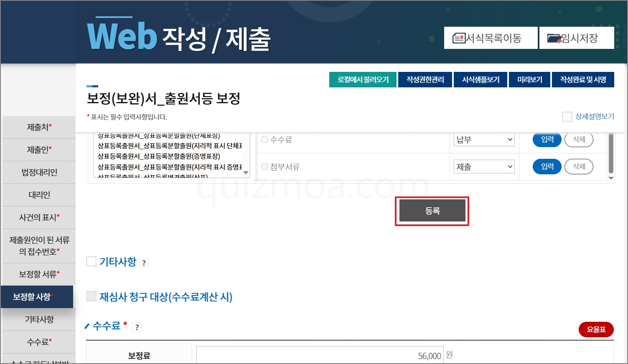Image resolution: width=628 pixels, height=364 pixels.
Task: Toggle the 상세설명보기 checkbox
Action: click(567, 117)
